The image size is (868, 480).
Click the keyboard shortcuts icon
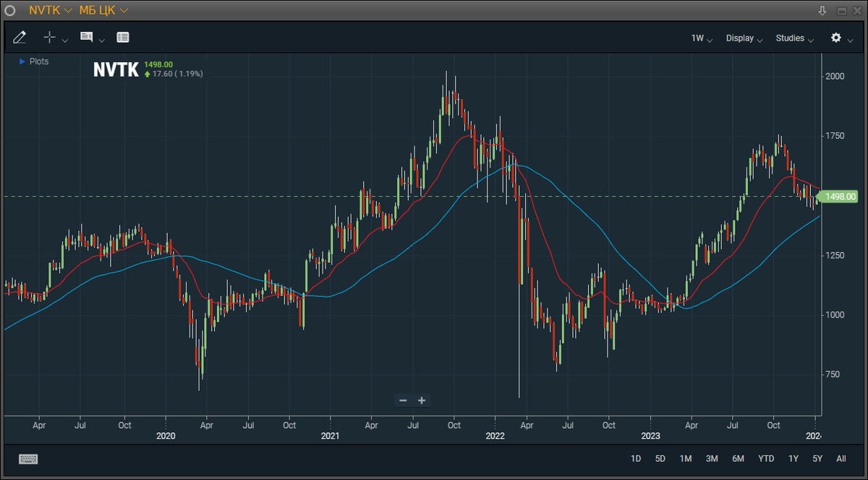28,459
